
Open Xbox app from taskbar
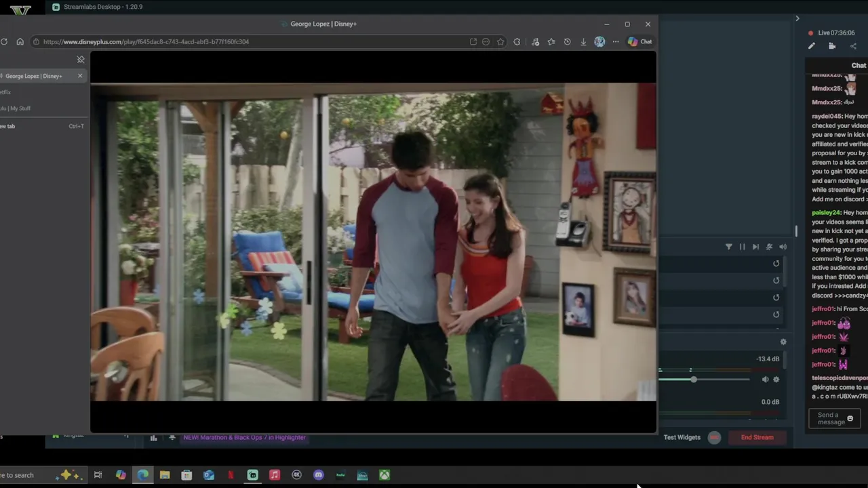coord(384,475)
